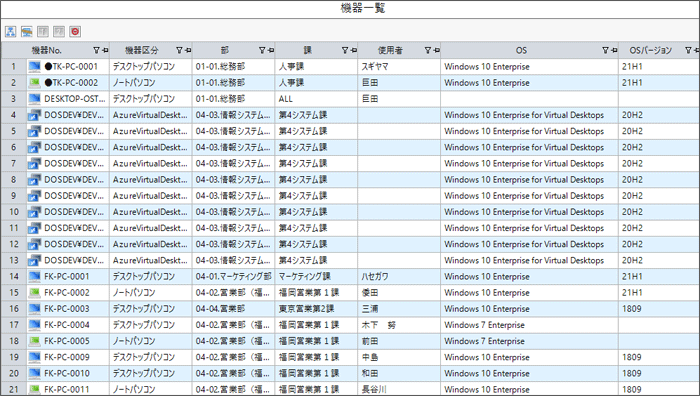Image resolution: width=700 pixels, height=396 pixels.
Task: Click virtual desktop icon in row 13
Action: point(34,260)
